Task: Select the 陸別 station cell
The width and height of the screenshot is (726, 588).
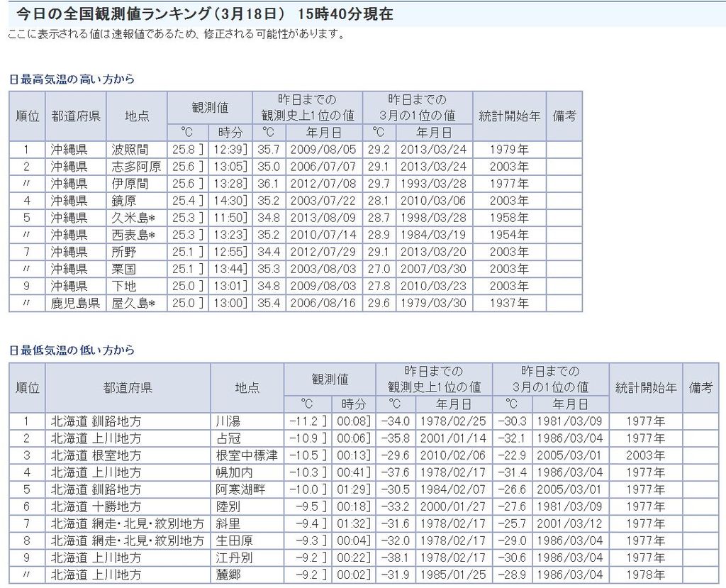Action: [x=228, y=506]
